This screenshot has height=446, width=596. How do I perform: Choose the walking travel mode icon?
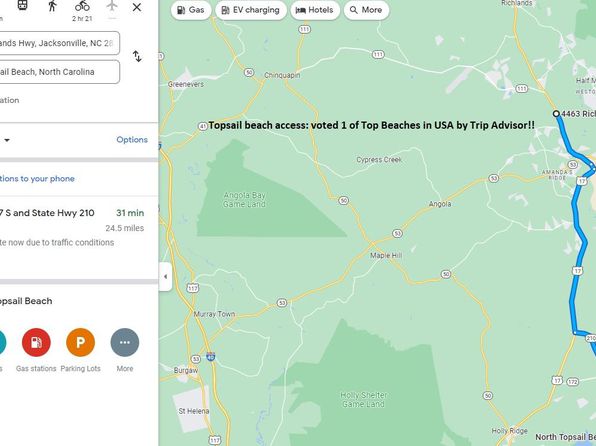52,6
